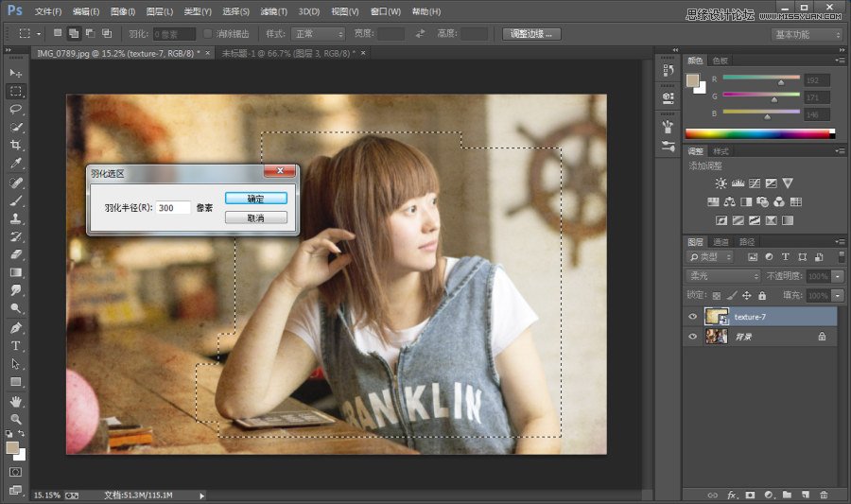Switch to the 路径 paths tab
The height and width of the screenshot is (504, 851).
click(x=747, y=242)
